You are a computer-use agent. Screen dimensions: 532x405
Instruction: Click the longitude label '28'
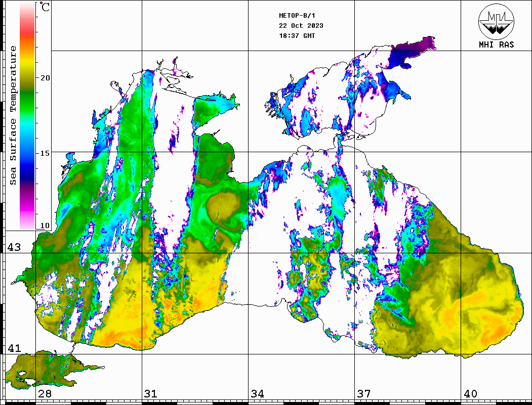[x=45, y=394]
